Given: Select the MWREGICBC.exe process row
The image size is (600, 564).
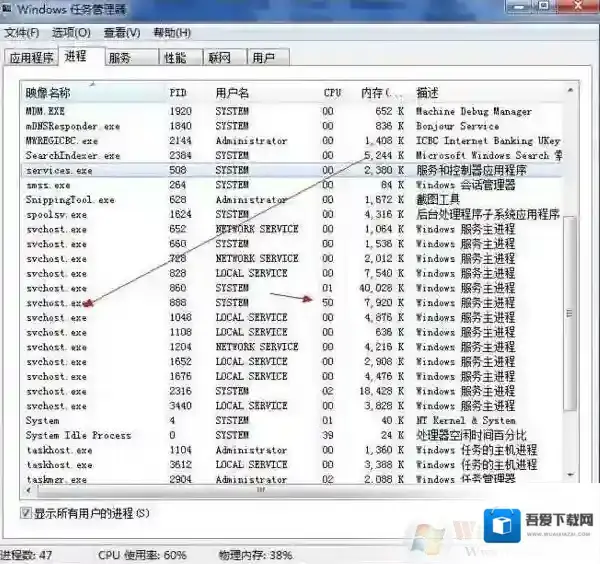Looking at the screenshot, I should [292, 141].
